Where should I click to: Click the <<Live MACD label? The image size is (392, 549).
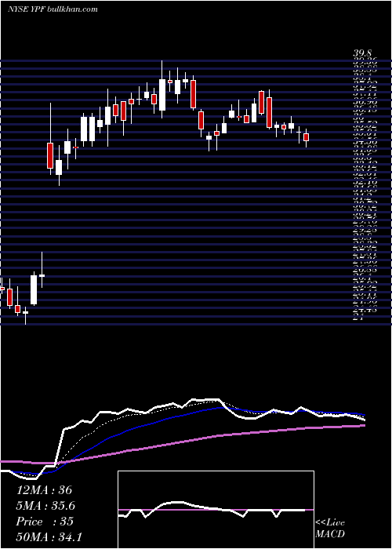tap(330, 529)
